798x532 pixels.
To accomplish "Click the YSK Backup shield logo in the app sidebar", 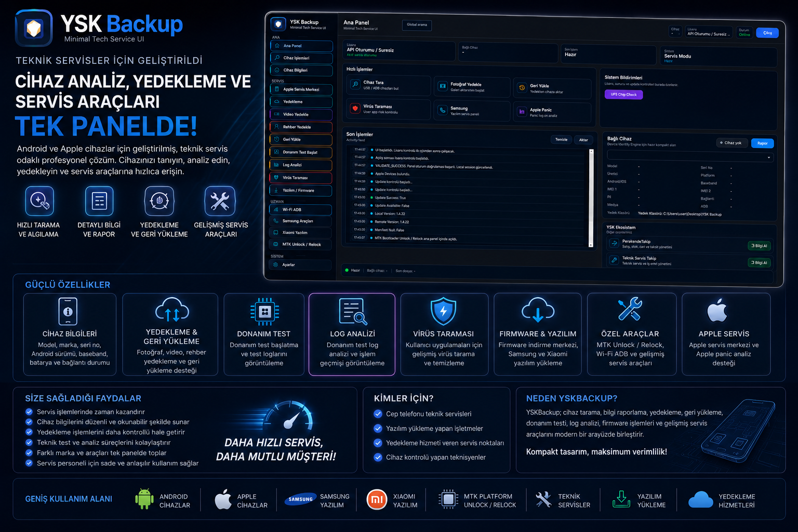I will (x=278, y=24).
